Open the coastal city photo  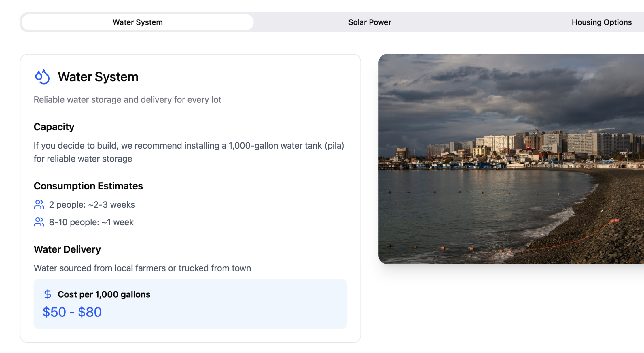(x=511, y=159)
